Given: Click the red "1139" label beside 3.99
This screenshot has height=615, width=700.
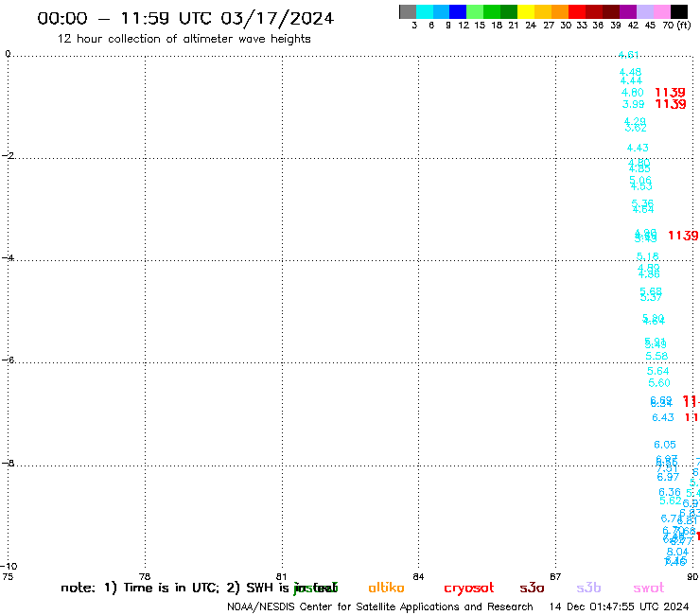Looking at the screenshot, I should 671,104.
